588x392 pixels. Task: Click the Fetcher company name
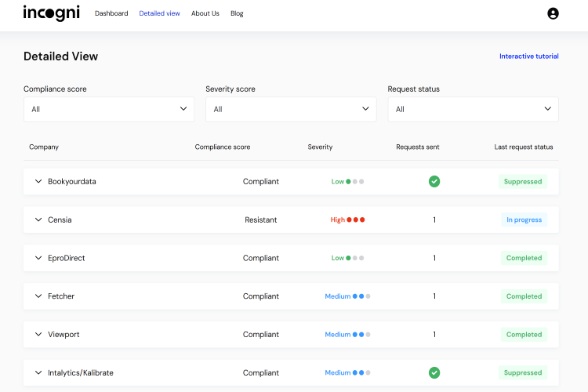point(61,296)
